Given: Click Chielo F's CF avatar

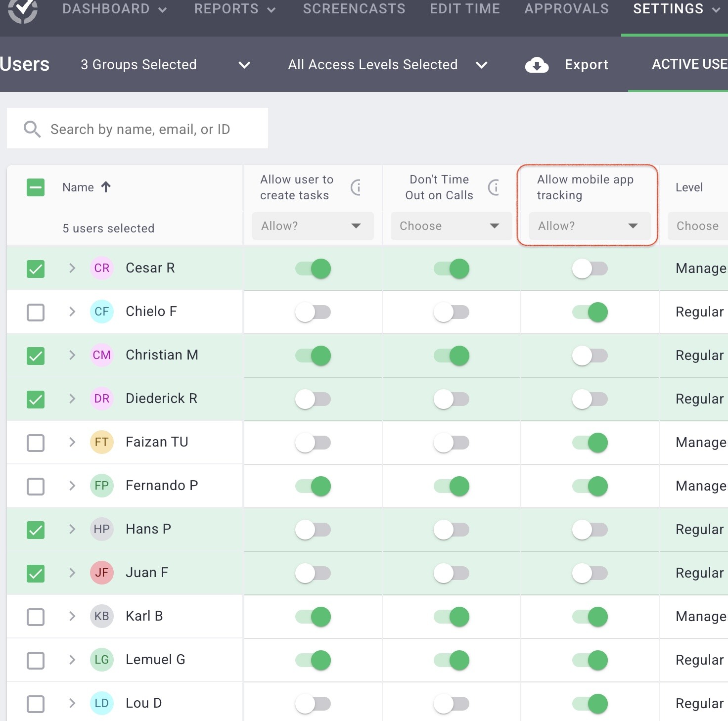Looking at the screenshot, I should 102,312.
